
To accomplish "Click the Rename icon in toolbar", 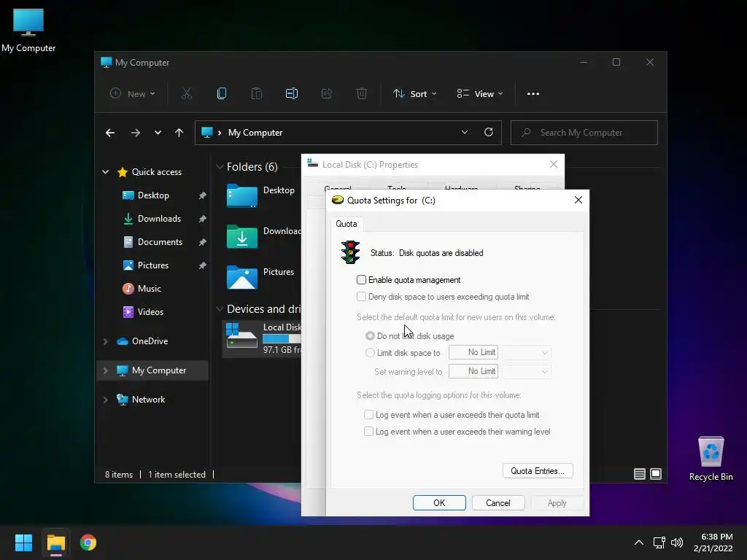I will [292, 94].
